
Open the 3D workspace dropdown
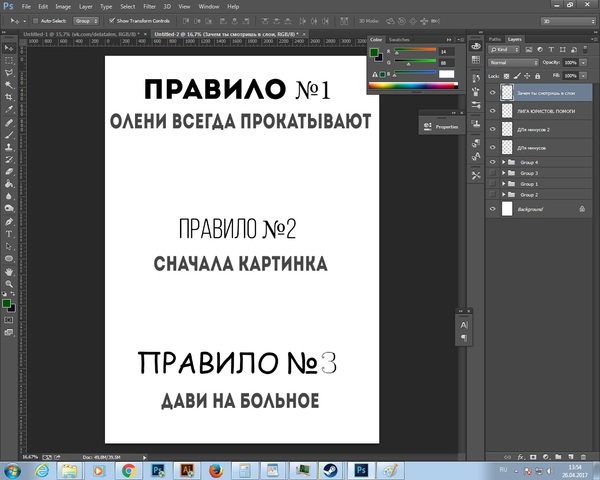pos(568,21)
